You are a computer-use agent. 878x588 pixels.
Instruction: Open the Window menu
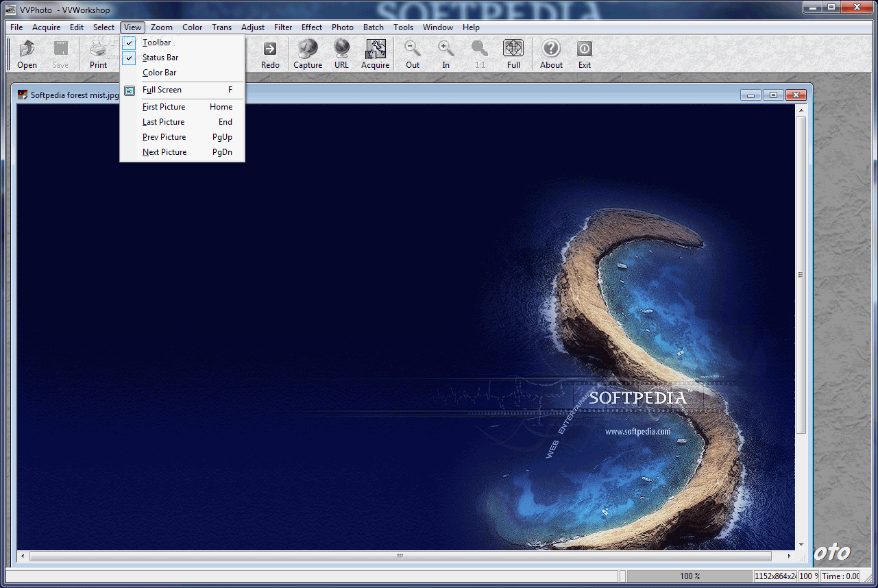(438, 27)
